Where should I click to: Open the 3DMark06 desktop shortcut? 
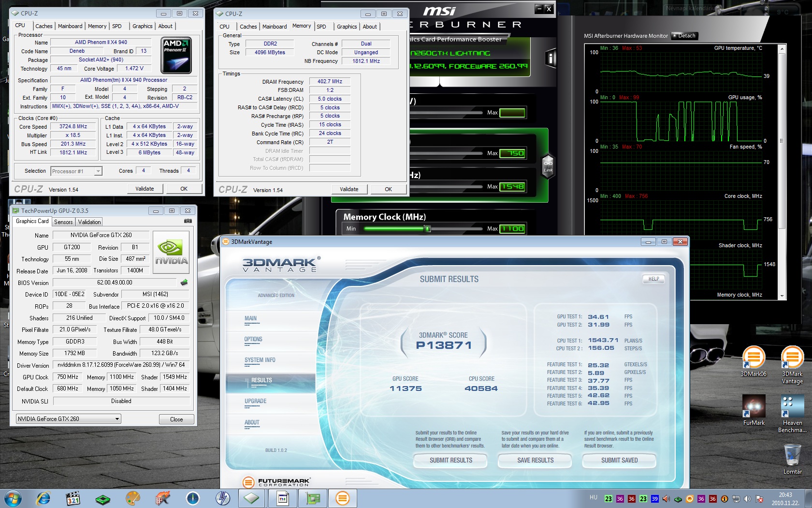tap(754, 361)
